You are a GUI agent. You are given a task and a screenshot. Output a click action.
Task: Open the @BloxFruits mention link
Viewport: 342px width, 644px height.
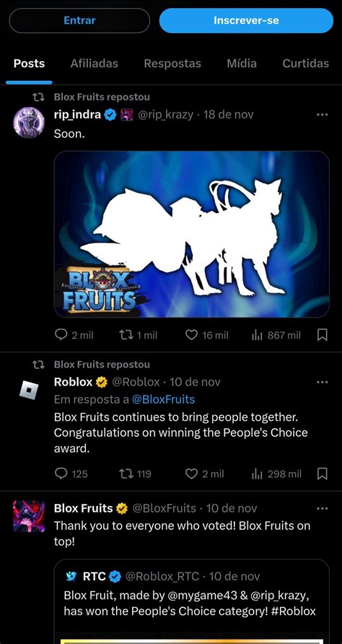point(163,399)
